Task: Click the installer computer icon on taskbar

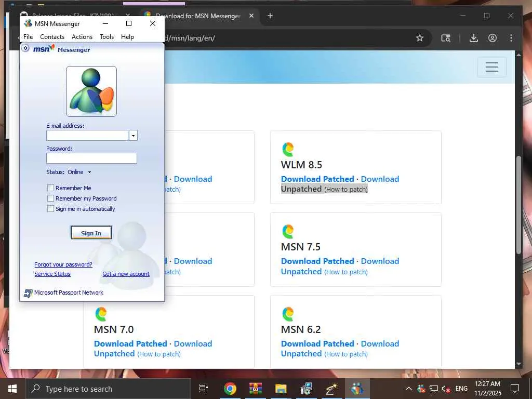Action: click(307, 389)
